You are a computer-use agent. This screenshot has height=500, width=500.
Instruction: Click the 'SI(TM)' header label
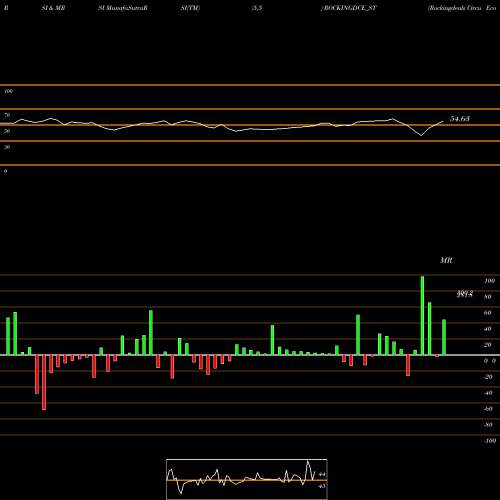pos(190,8)
